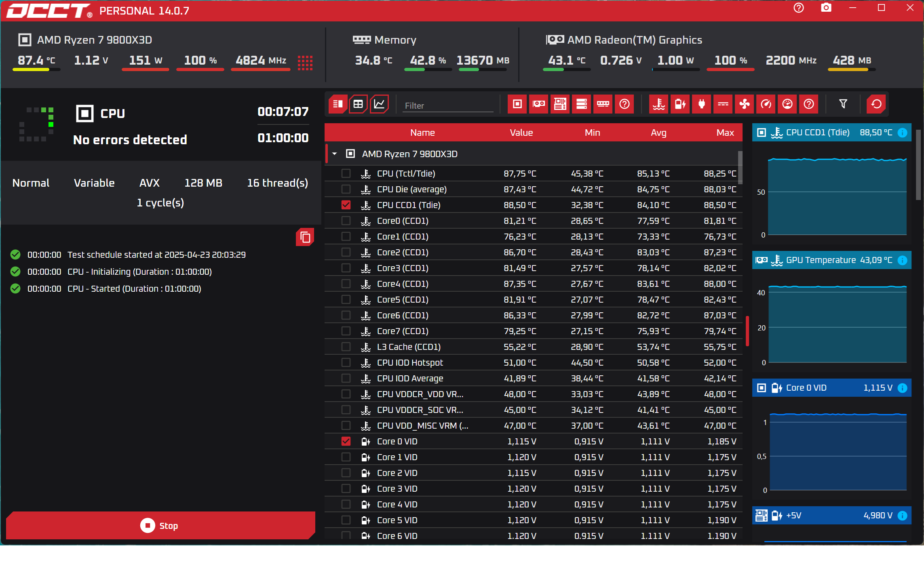Take a screenshot with camera icon
Image resolution: width=924 pixels, height=564 pixels.
pos(826,8)
